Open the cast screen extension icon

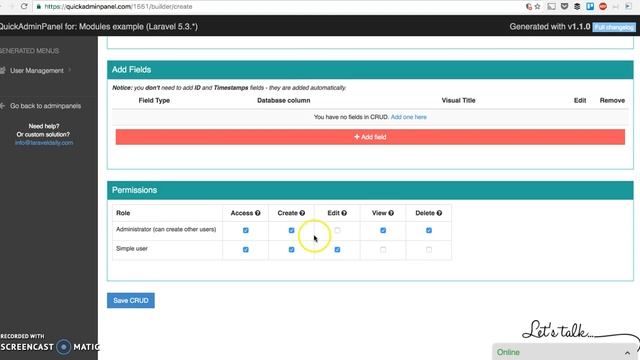click(551, 6)
